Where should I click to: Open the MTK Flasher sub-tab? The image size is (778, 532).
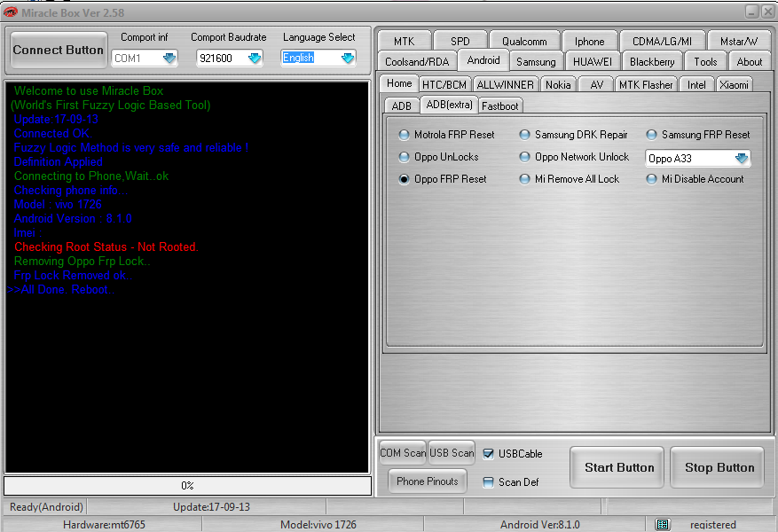coord(646,85)
